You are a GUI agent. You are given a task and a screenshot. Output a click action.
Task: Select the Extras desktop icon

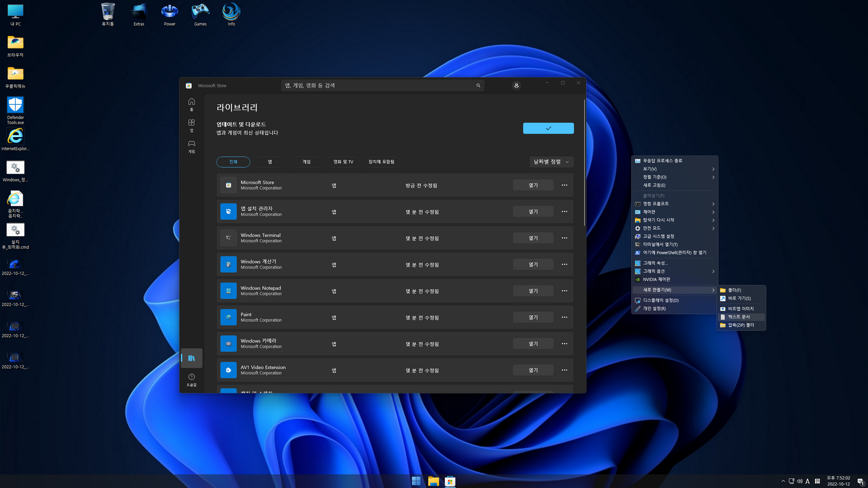point(139,15)
